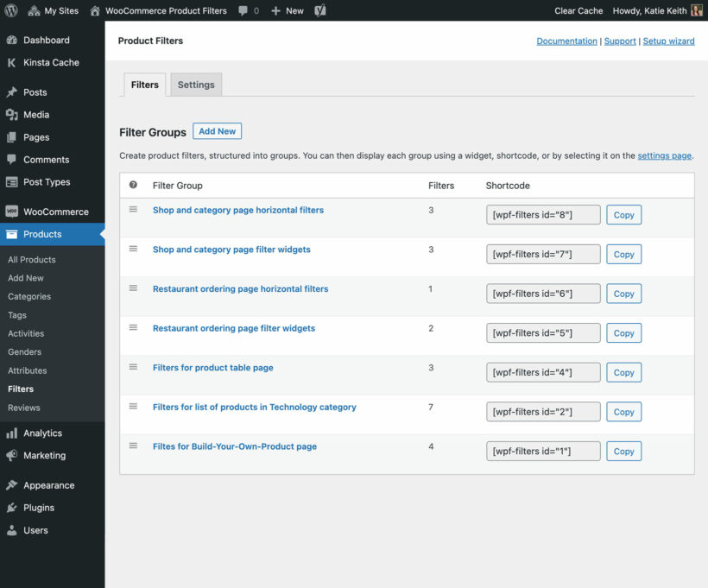Select the Filters tab
Viewport: 708px width, 588px height.
[145, 85]
